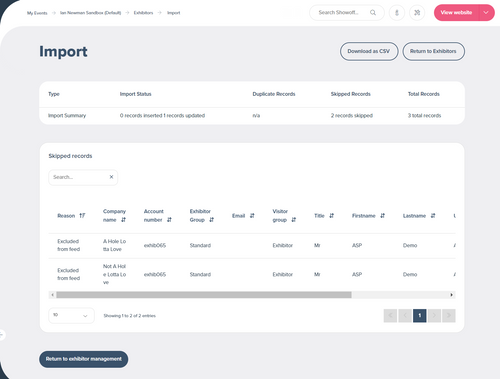Click the horizontal scrollbar left arrow

click(52, 295)
